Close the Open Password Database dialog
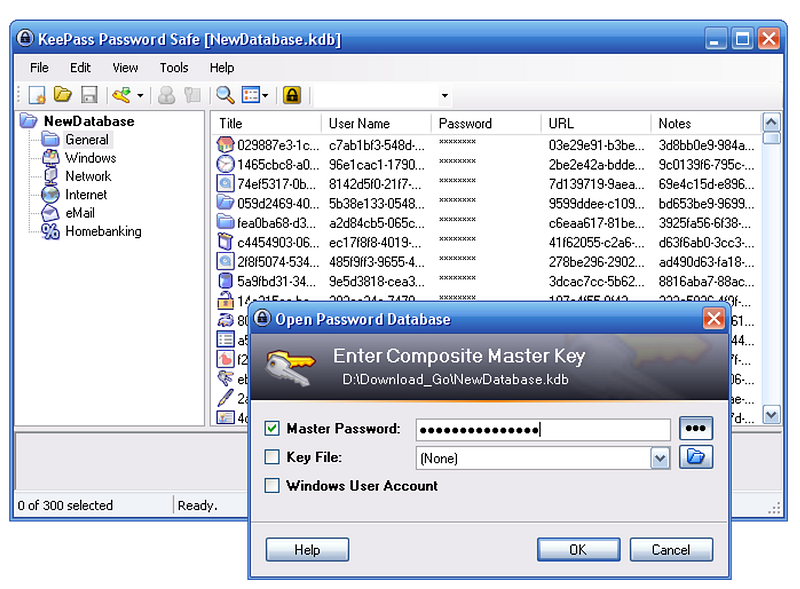 (713, 319)
